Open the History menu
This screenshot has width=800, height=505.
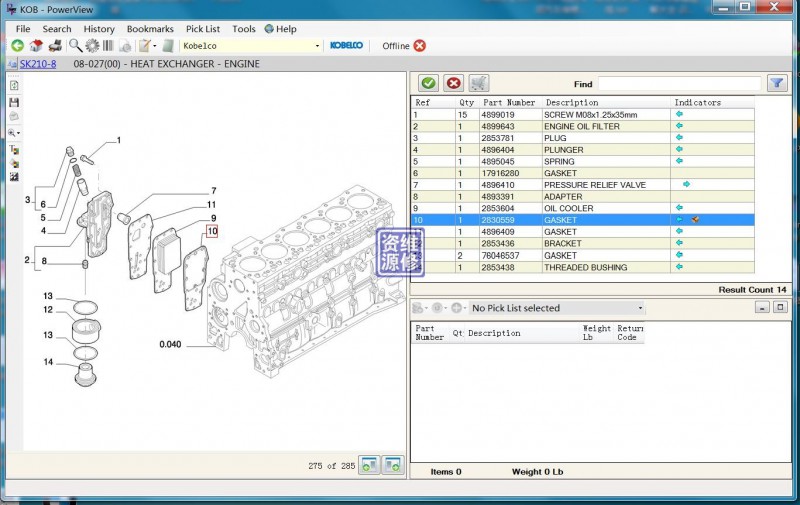[x=99, y=29]
